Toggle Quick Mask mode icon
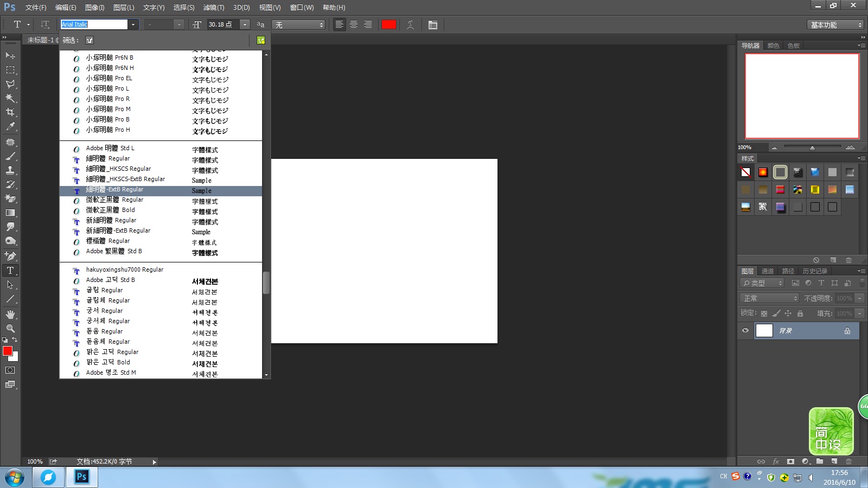This screenshot has height=488, width=868. click(x=10, y=370)
